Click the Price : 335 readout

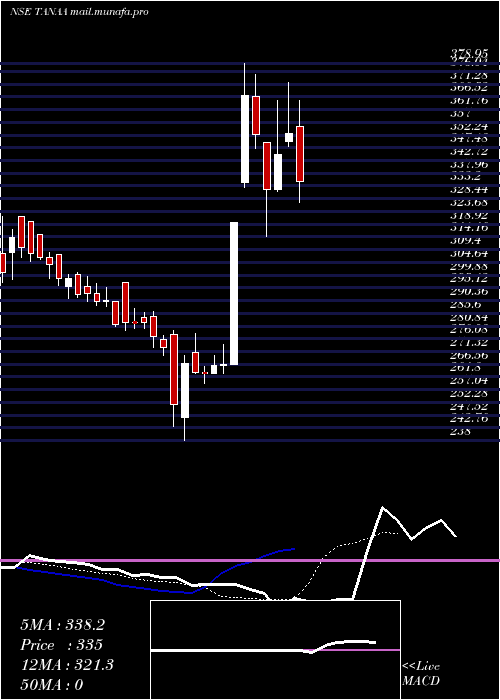62,645
